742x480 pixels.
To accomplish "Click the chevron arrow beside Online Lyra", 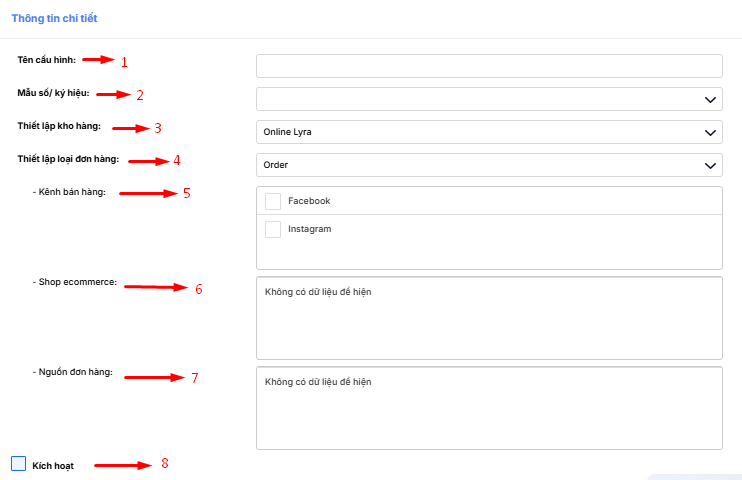I will coord(710,132).
